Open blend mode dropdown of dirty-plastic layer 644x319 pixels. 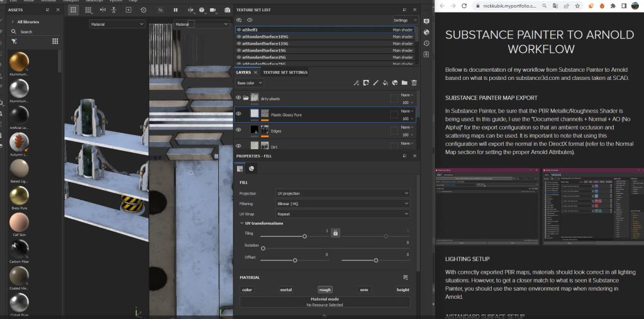coord(407,95)
